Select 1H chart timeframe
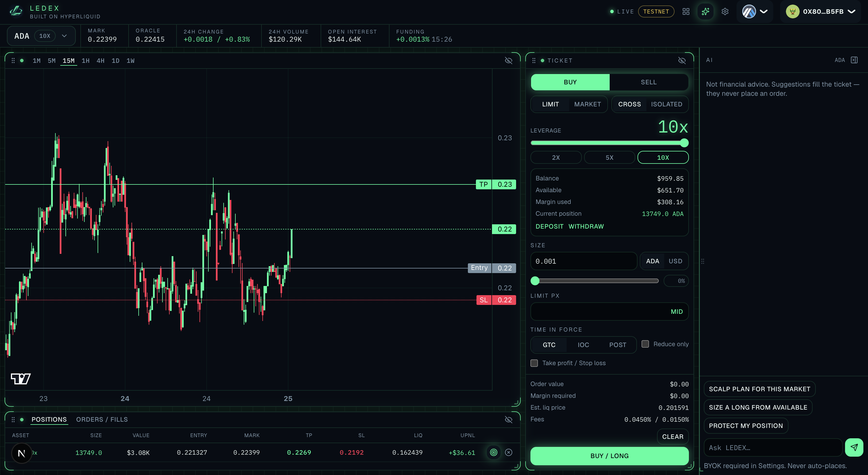The height and width of the screenshot is (475, 868). click(x=86, y=61)
